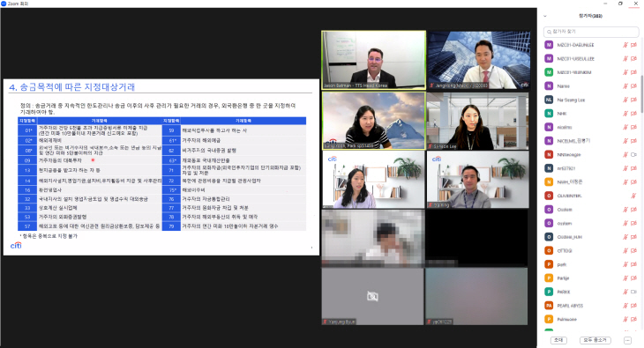Click the 모두 음소거 mute all button
The width and height of the screenshot is (644, 348).
tap(595, 340)
